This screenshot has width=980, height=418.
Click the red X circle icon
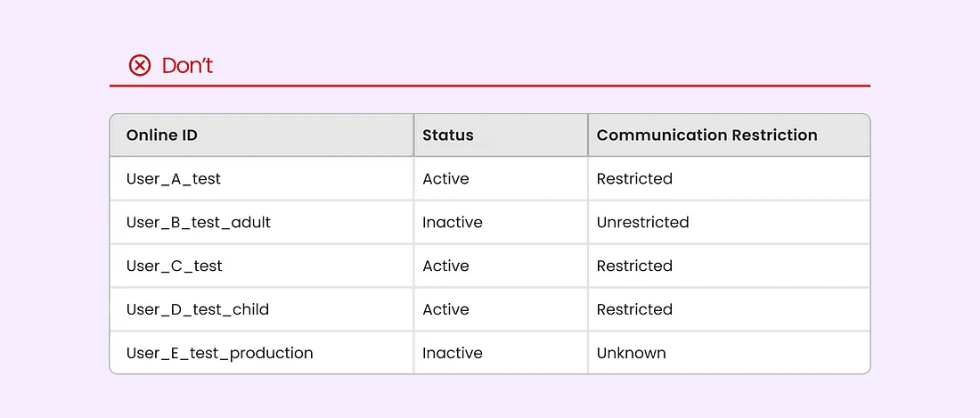(139, 65)
